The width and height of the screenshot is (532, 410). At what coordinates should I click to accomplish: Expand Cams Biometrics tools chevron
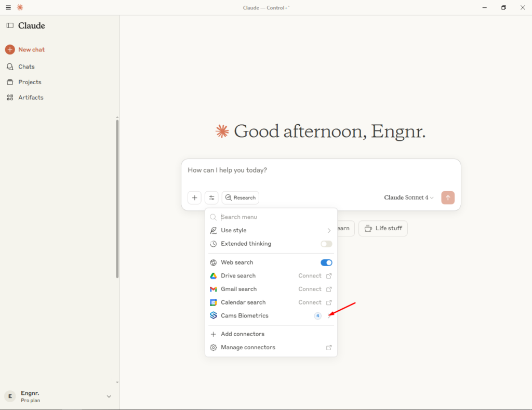[x=329, y=316]
